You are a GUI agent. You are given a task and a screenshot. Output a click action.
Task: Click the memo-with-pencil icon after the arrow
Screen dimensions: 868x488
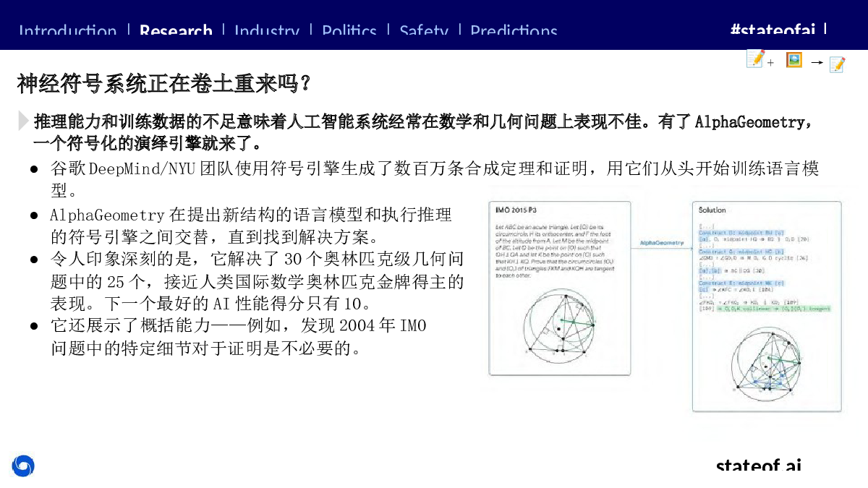pos(837,64)
